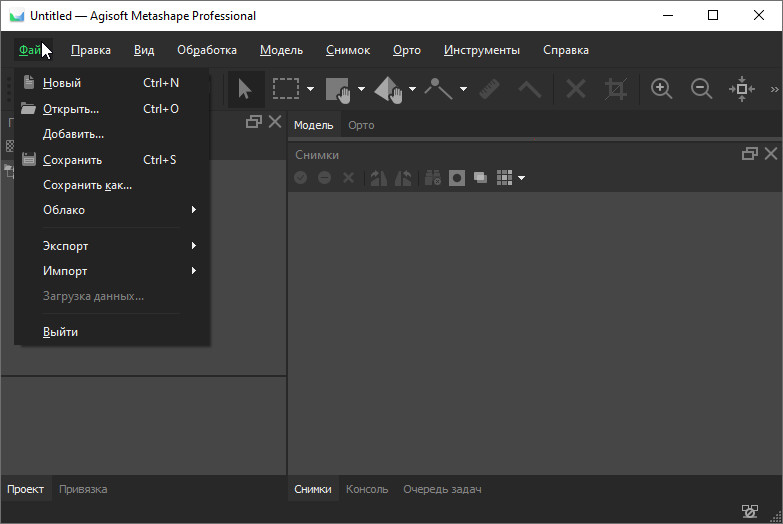Expand the Экспорт submenu
Image resolution: width=783 pixels, height=524 pixels.
click(118, 246)
